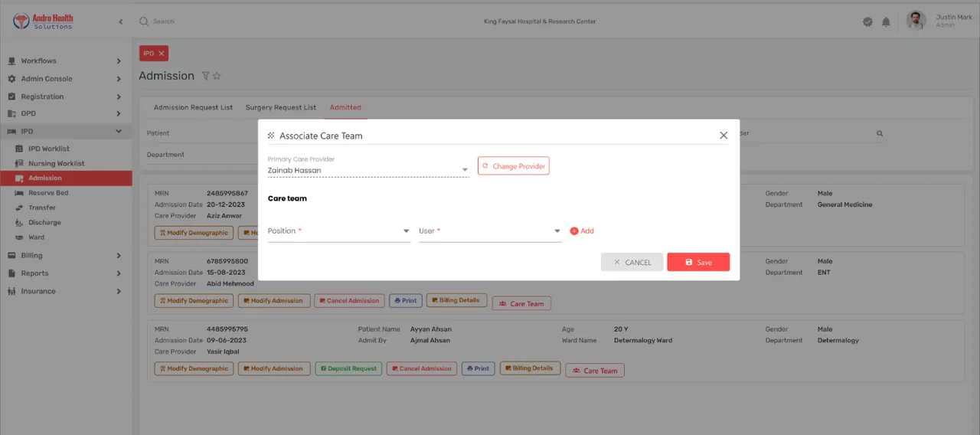Expand the Billing menu chevron
This screenshot has height=435, width=980.
point(119,256)
